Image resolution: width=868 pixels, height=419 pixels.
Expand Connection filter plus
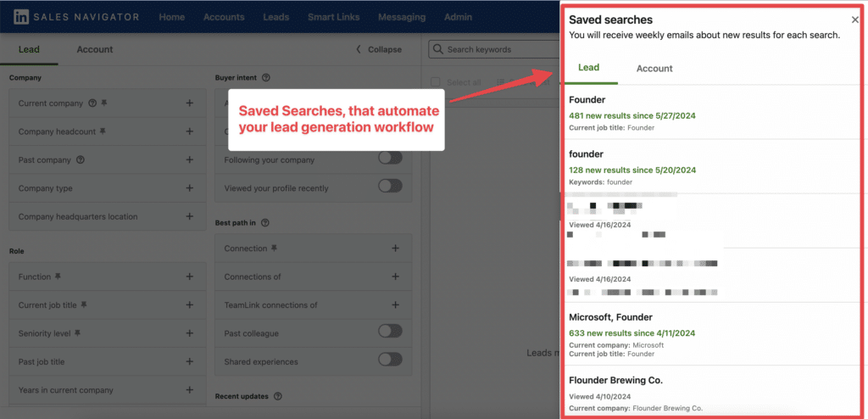(x=395, y=249)
